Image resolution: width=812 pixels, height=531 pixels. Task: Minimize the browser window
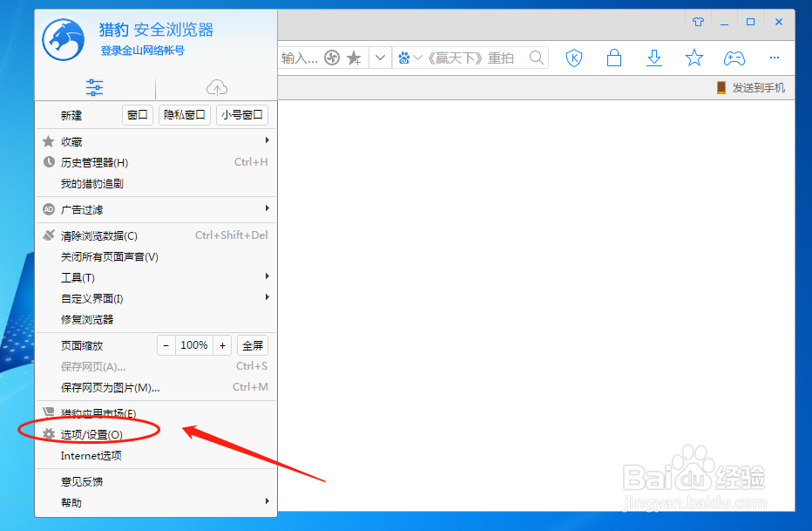pos(725,23)
